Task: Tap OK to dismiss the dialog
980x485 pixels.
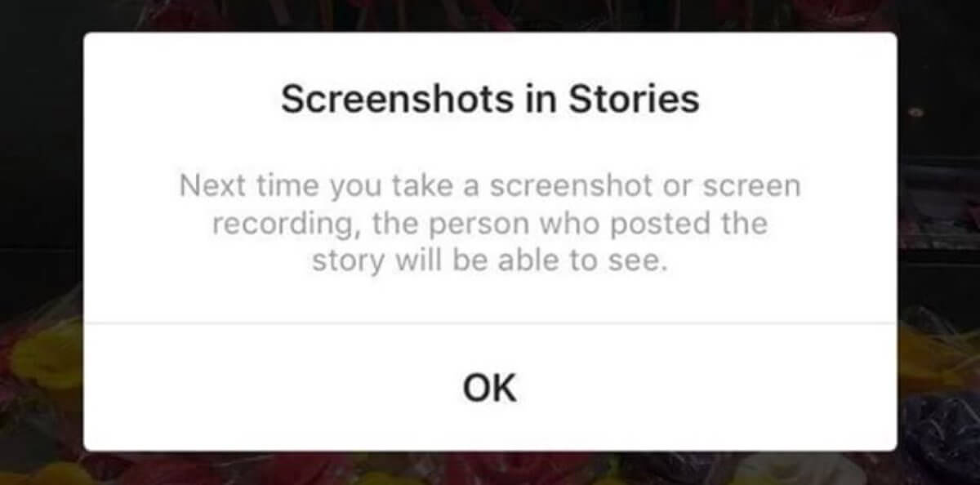Action: [490, 386]
